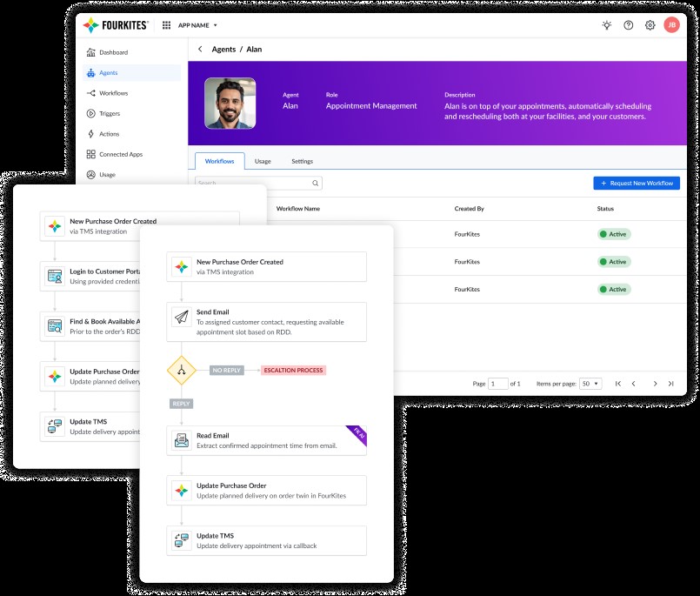Click back card Update Purchase Order step
The height and width of the screenshot is (596, 700).
[90, 377]
